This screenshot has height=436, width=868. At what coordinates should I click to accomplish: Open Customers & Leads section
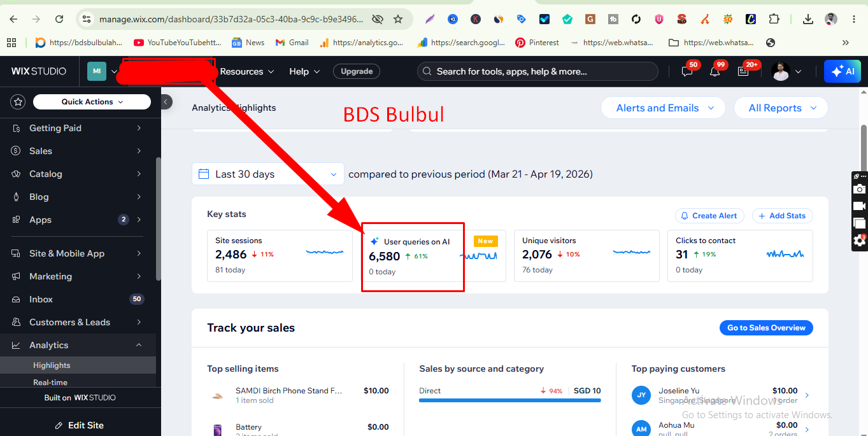point(78,322)
